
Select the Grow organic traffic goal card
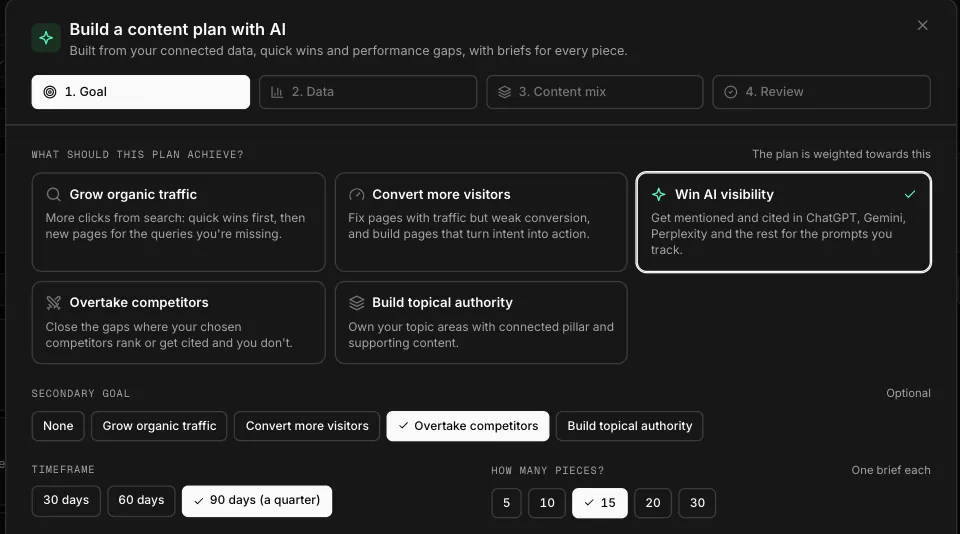179,222
